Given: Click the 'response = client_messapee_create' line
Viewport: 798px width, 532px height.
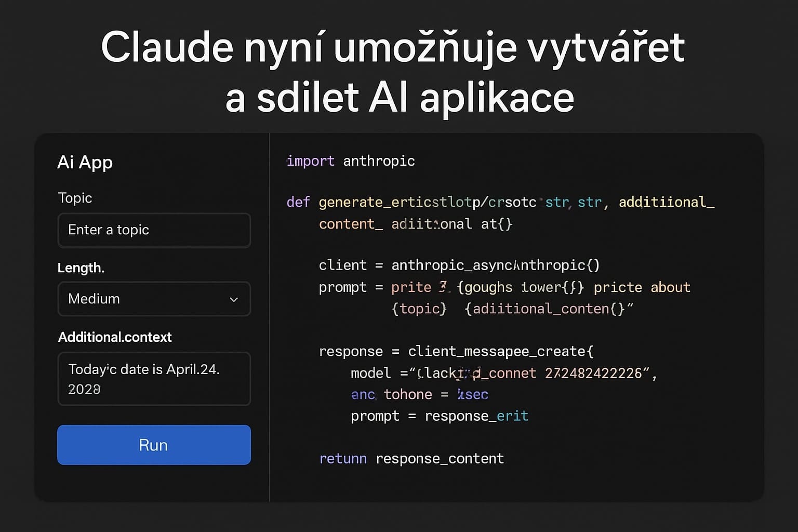Looking at the screenshot, I should pyautogui.click(x=456, y=351).
